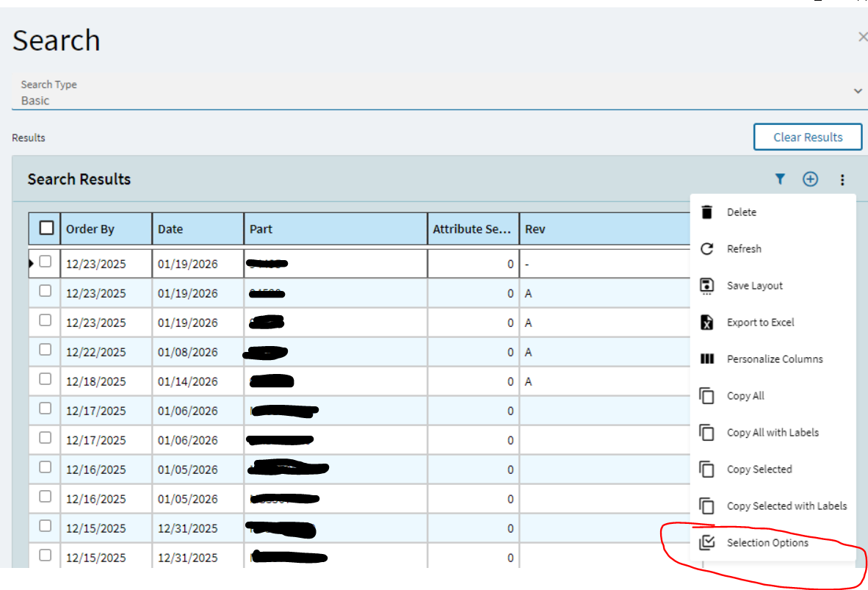The height and width of the screenshot is (590, 868).
Task: Click icon for Copy Selected with Labels
Action: [707, 506]
